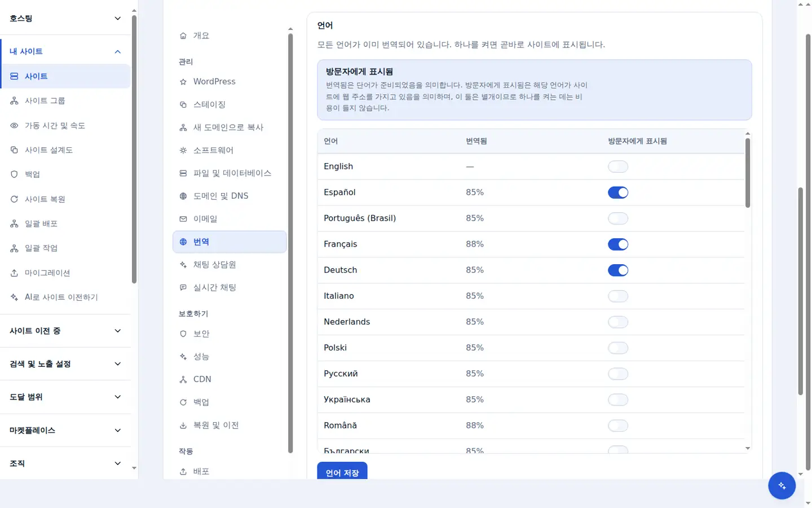Click the upload icon beside 마이그레이션

15,273
